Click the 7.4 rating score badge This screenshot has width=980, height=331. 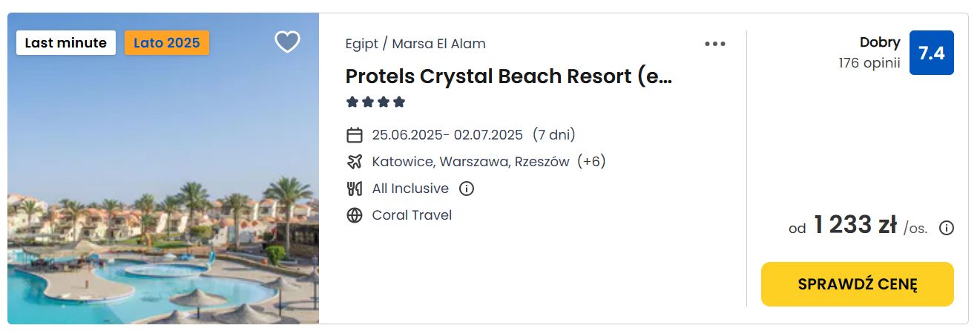tap(932, 53)
